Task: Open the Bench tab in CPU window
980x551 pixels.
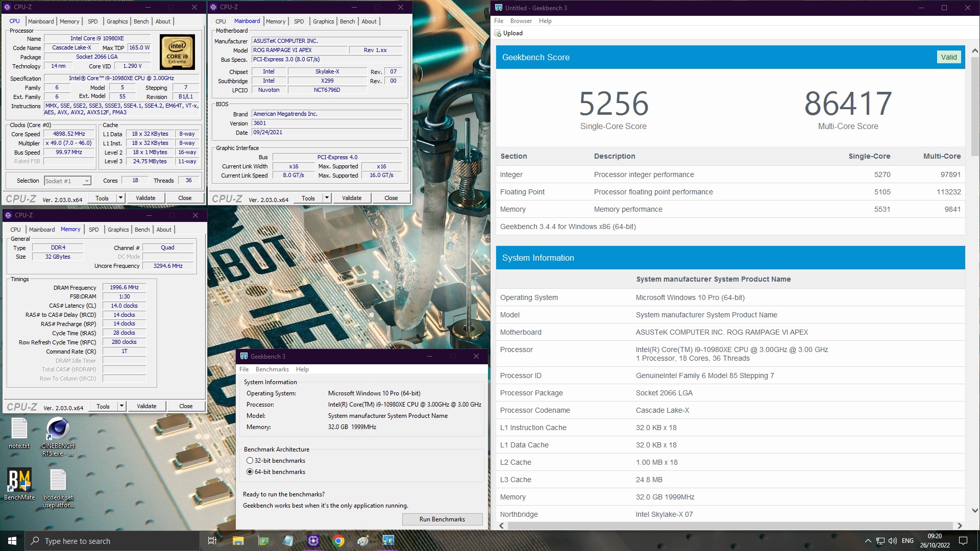Action: coord(141,21)
